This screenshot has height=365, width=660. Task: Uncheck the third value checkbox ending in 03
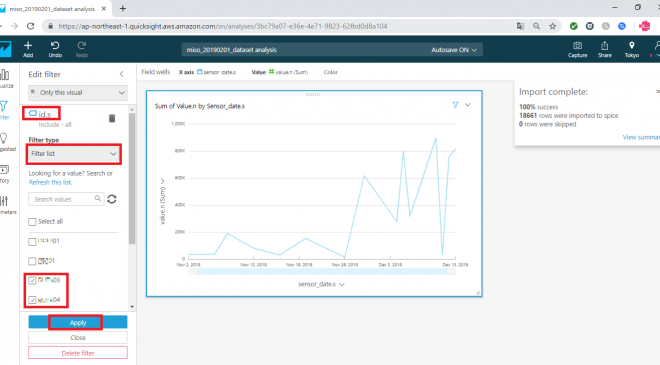click(32, 280)
